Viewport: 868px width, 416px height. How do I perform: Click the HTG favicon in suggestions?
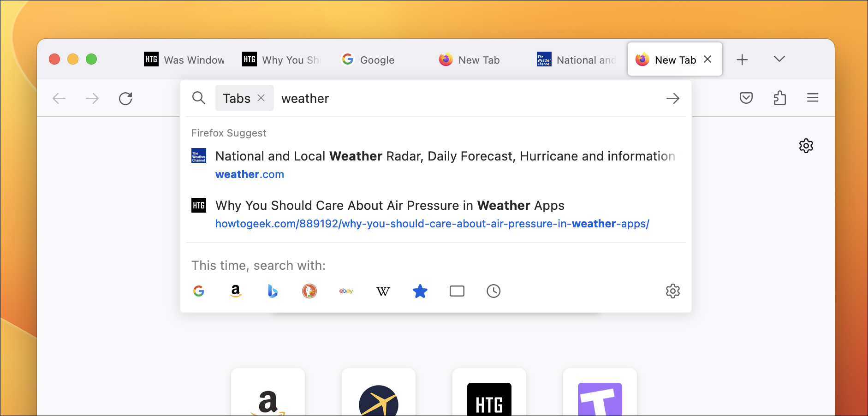point(199,205)
